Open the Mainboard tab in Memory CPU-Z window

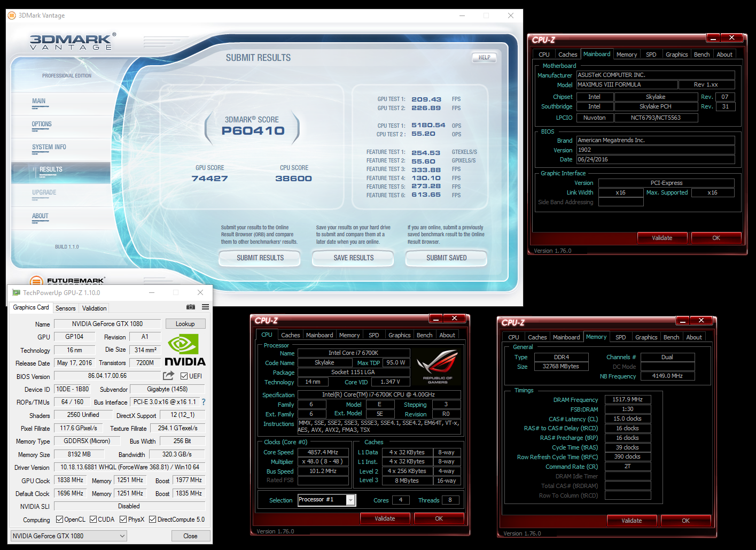pyautogui.click(x=566, y=337)
